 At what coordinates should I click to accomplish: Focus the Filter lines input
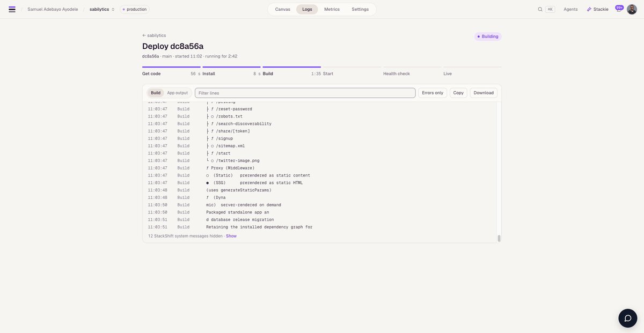(x=305, y=93)
